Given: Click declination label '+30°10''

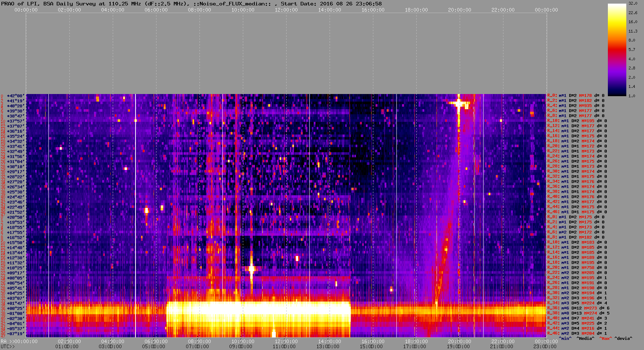Looking at the screenshot, I should [16, 167].
